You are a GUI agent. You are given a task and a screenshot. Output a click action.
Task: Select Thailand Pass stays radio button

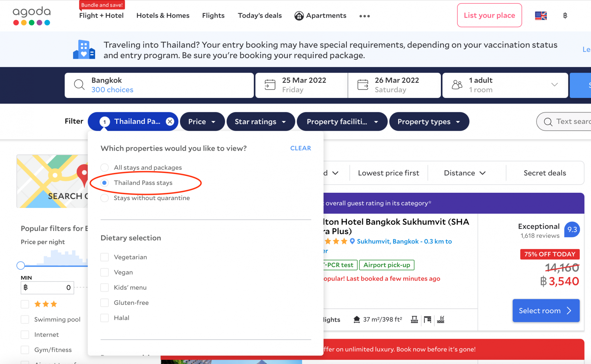(104, 183)
